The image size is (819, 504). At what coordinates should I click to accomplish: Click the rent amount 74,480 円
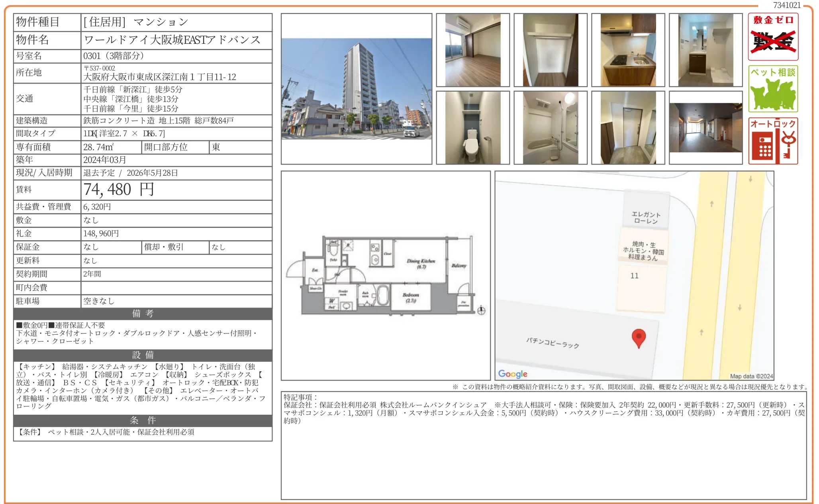119,190
